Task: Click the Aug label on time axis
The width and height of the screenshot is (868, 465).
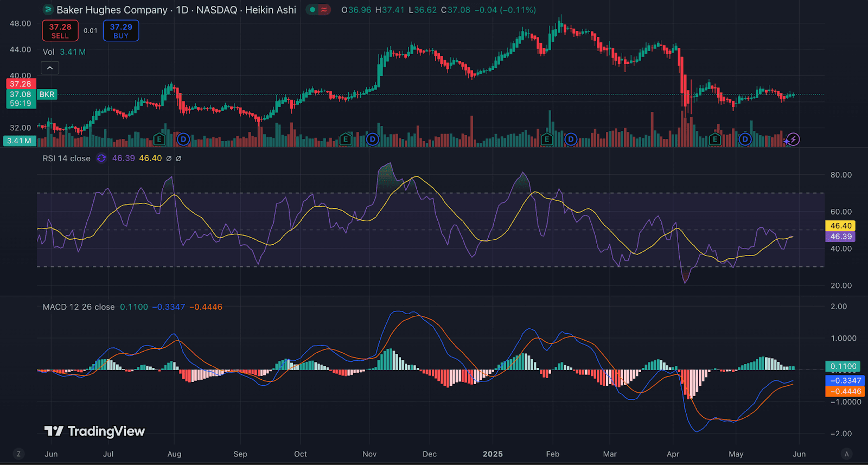Action: [x=174, y=454]
